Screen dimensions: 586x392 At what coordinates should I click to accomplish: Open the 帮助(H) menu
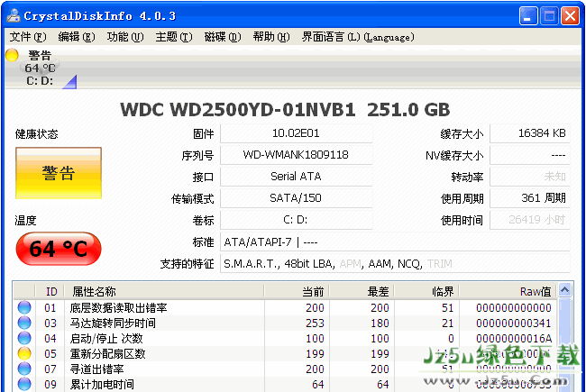271,37
